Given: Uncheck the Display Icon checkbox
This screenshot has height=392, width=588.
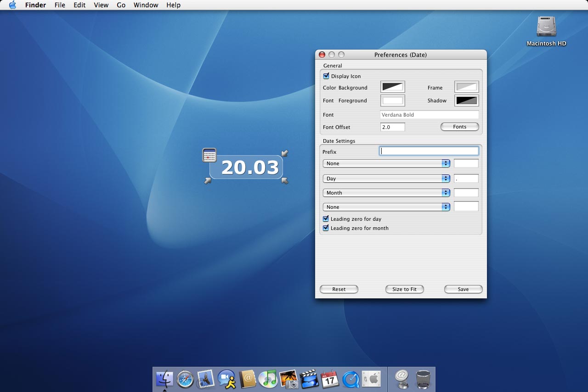Looking at the screenshot, I should (326, 76).
